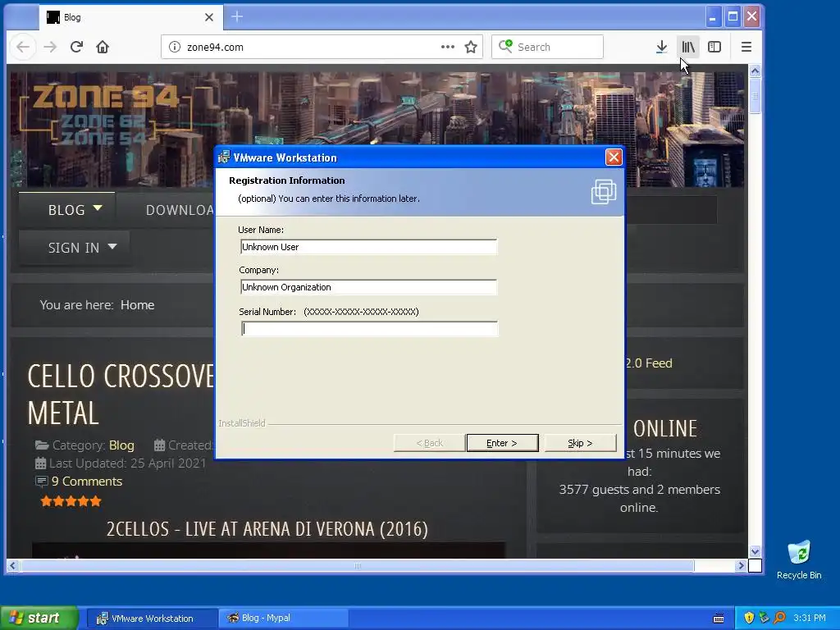The height and width of the screenshot is (630, 840).
Task: Bookmark this page with the star icon
Action: pos(471,47)
